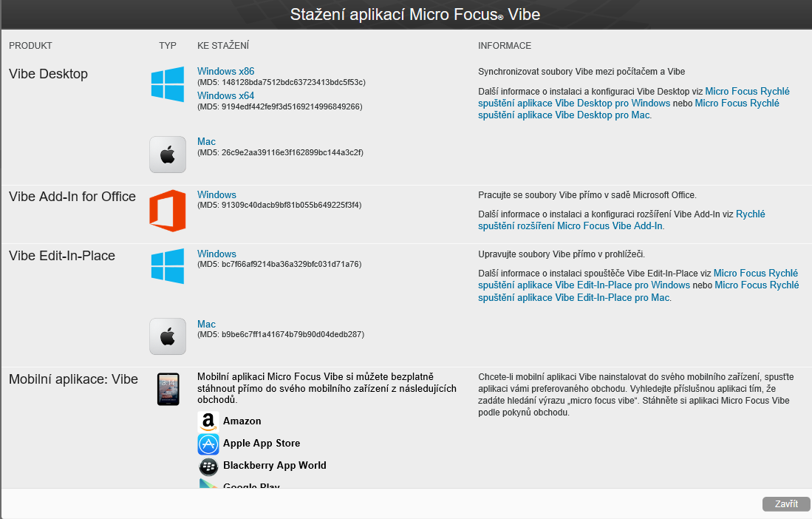Download Vibe Edit-In-Place for Mac

pyautogui.click(x=206, y=325)
